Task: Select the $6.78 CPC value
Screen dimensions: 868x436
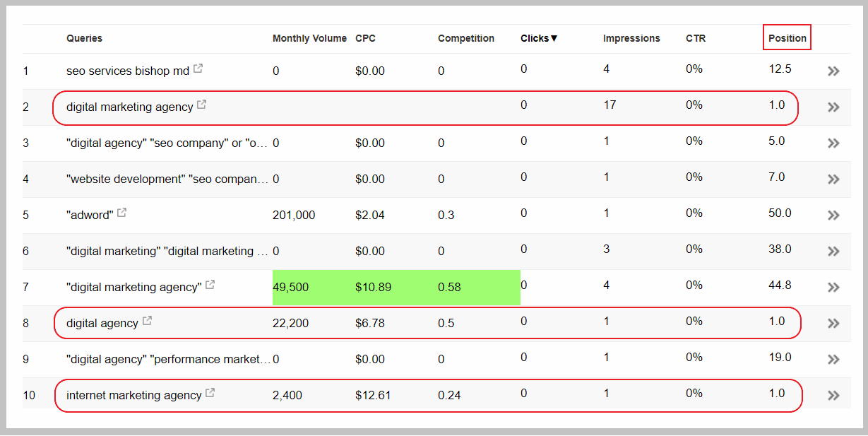Action: (x=370, y=323)
